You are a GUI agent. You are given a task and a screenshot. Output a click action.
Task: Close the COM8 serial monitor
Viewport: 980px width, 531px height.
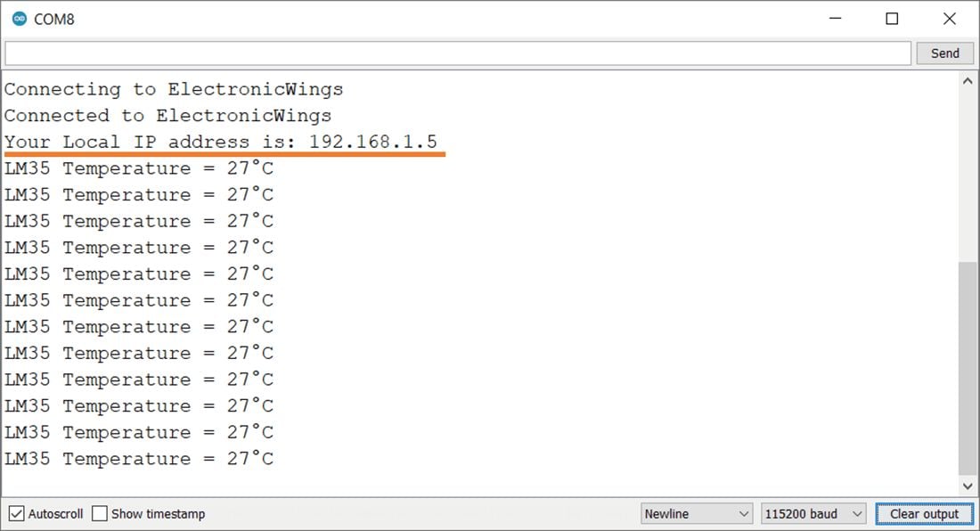949,19
